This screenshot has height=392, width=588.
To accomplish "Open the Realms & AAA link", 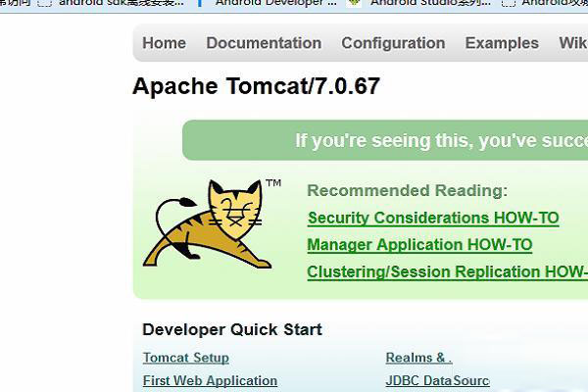I will [418, 358].
